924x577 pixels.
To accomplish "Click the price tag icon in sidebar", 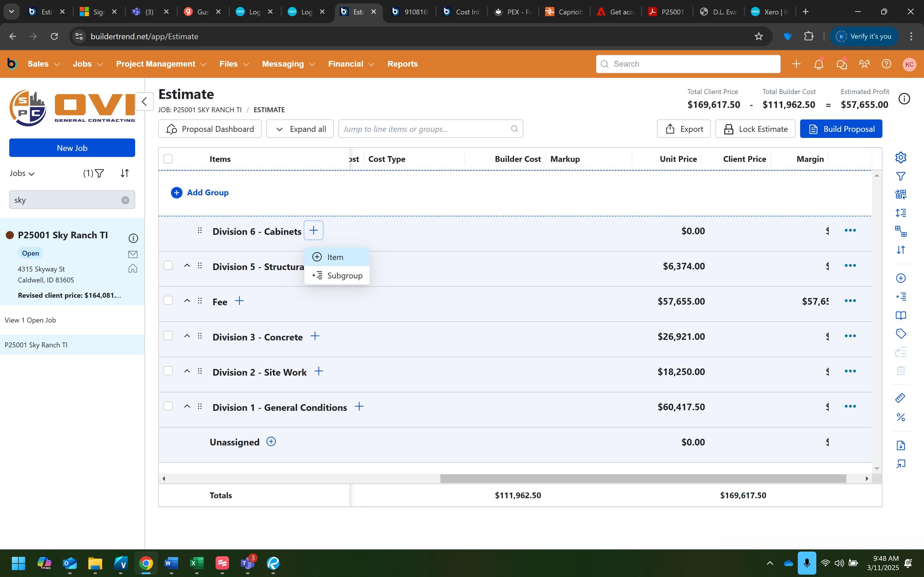I will pos(901,334).
